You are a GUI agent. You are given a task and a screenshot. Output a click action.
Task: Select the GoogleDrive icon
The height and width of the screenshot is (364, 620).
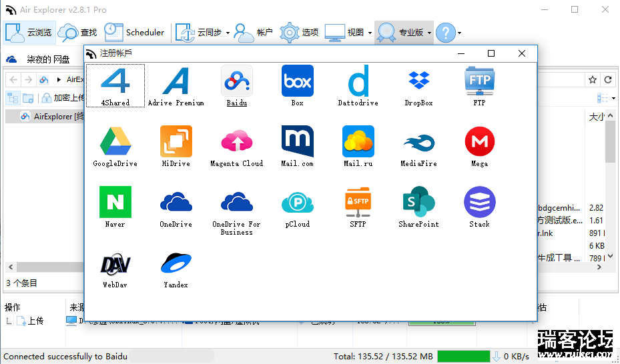[115, 142]
